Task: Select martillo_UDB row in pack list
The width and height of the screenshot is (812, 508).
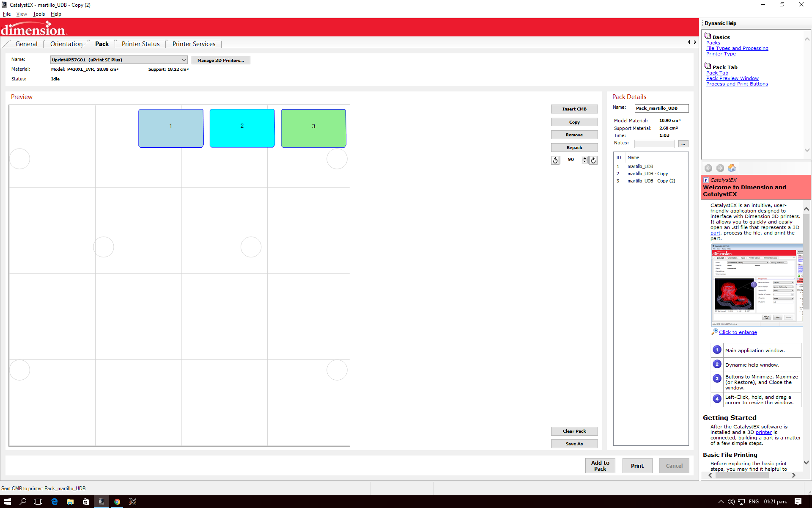Action: pyautogui.click(x=650, y=166)
